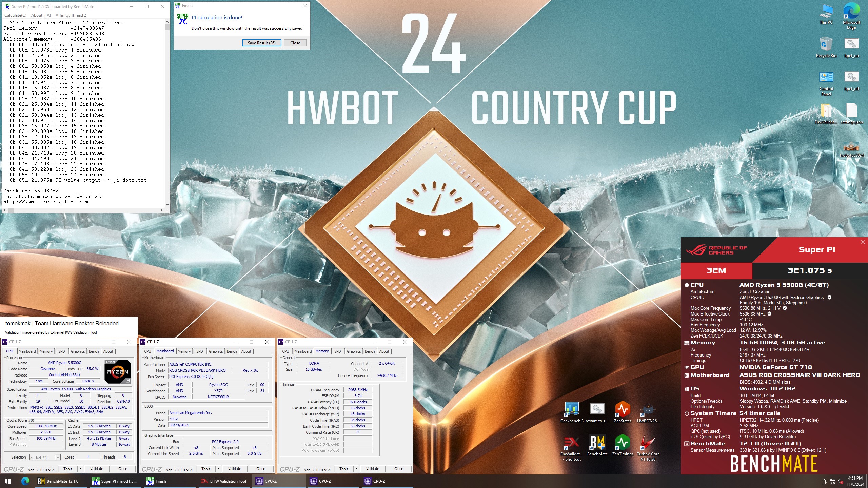
Task: Expand Tools dropdown arrow in Mainboard window
Action: [x=218, y=469]
